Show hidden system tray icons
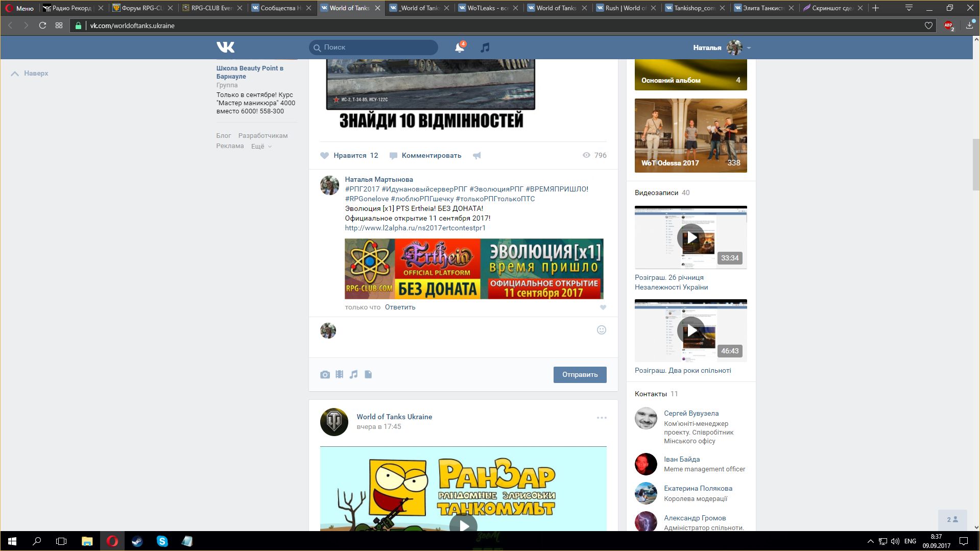Viewport: 980px width, 551px height. click(x=870, y=541)
